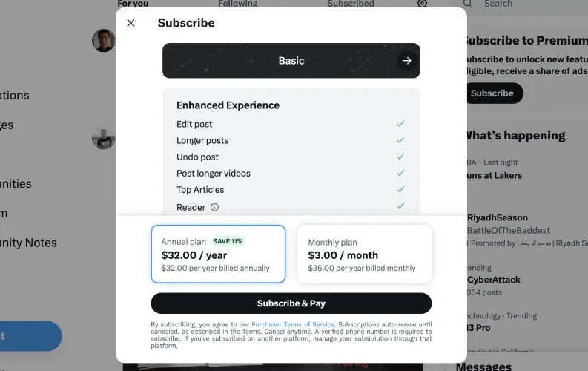Switch to the Subscribed tab
The height and width of the screenshot is (371, 588).
pos(350,4)
